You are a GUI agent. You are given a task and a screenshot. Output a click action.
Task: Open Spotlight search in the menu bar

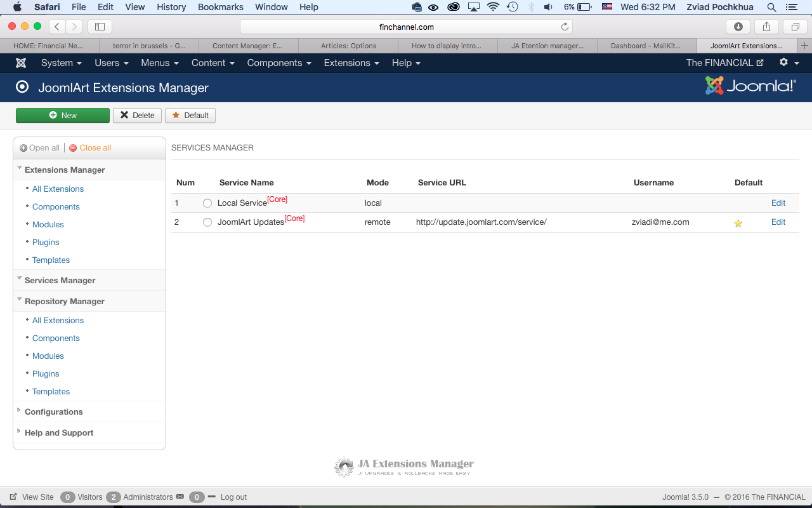[771, 7]
